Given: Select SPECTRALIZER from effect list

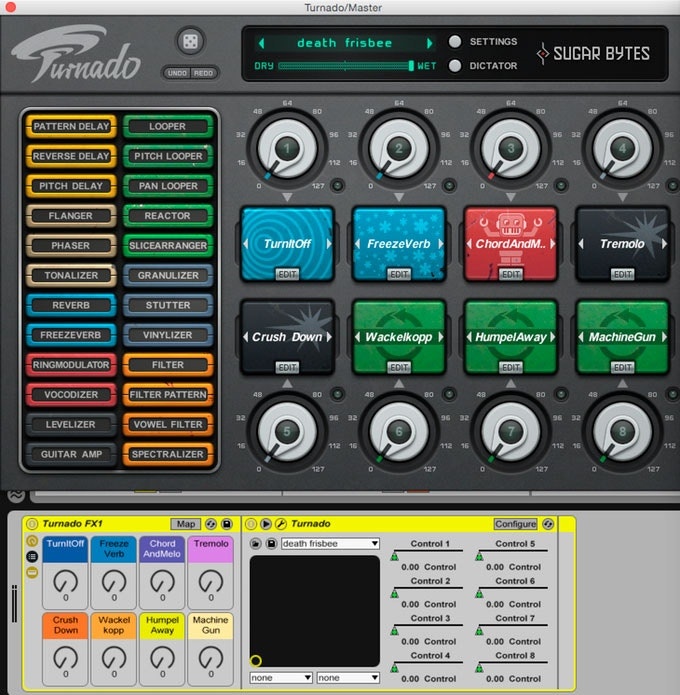Looking at the screenshot, I should coord(168,454).
